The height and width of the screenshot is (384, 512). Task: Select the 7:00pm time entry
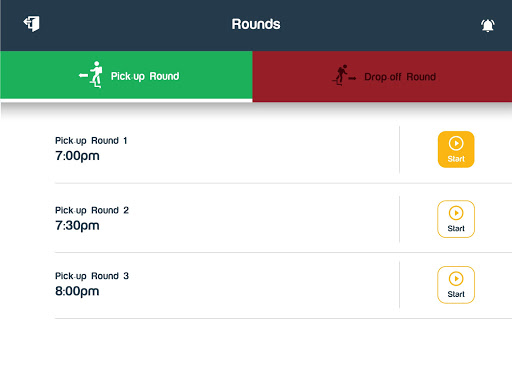click(77, 156)
